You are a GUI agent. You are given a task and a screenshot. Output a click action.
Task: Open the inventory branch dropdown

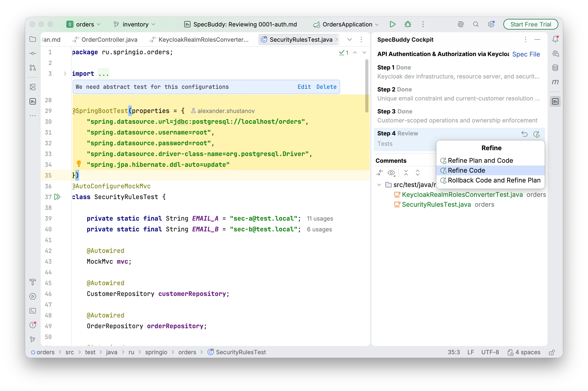pos(134,24)
